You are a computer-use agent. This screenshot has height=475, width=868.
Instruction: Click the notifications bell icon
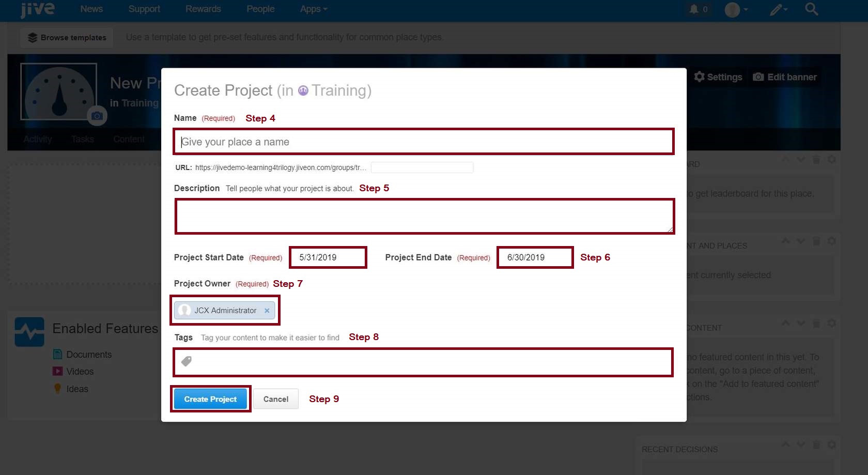pyautogui.click(x=694, y=9)
